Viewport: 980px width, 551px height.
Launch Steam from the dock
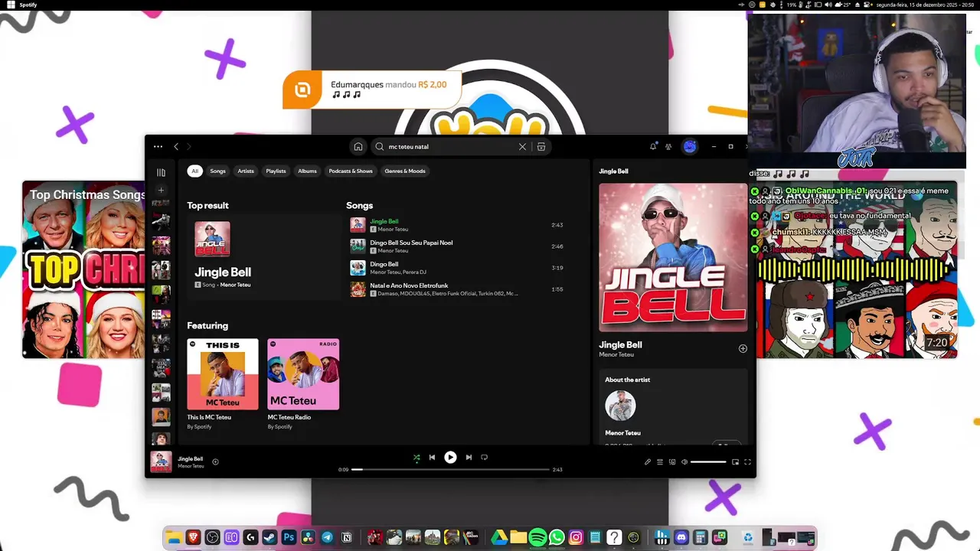[x=269, y=538]
